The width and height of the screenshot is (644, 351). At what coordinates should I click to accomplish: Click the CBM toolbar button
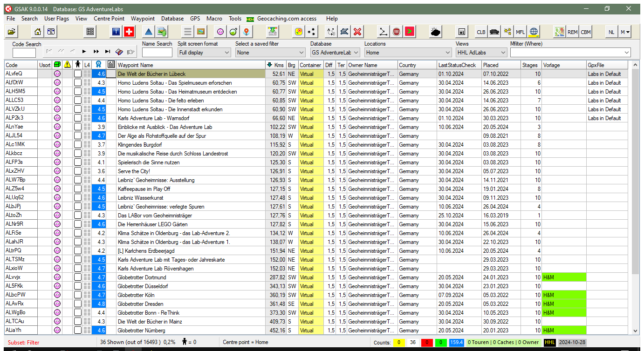(x=586, y=32)
